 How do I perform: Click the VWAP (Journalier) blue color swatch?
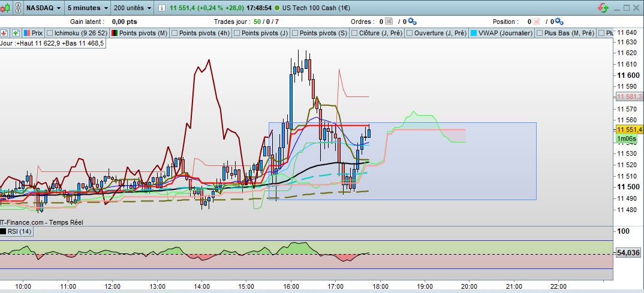475,33
